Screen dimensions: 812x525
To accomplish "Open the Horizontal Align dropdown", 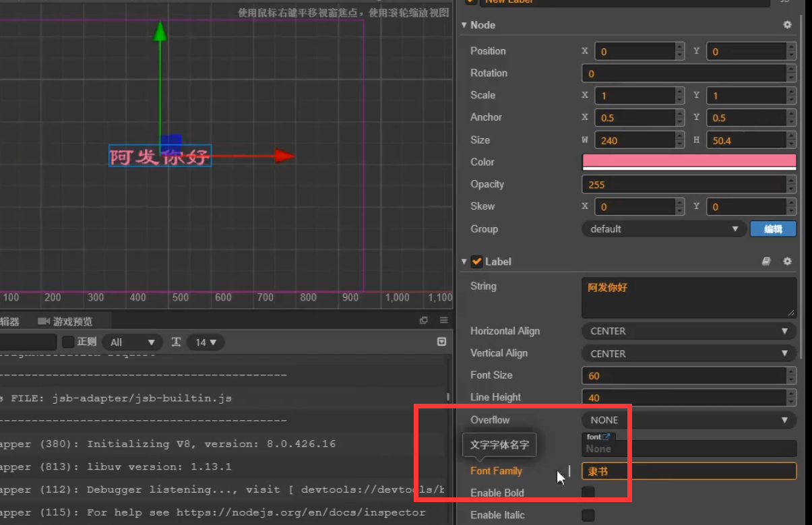I will [689, 331].
